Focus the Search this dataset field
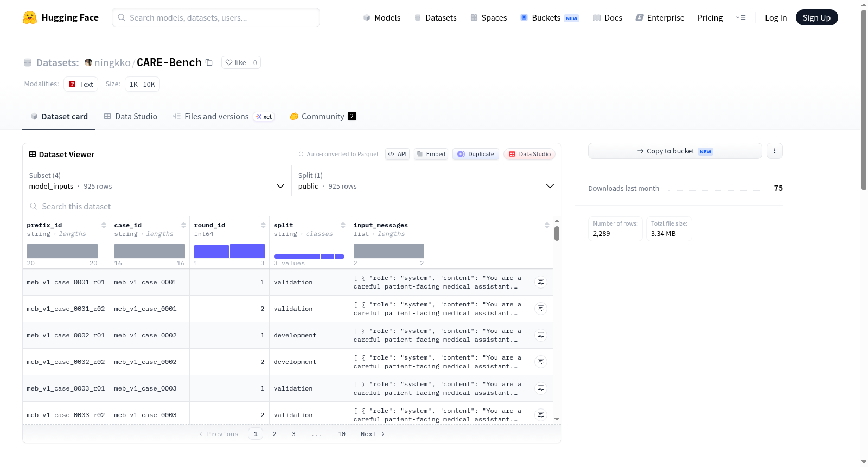The height and width of the screenshot is (467, 868). pos(292,207)
